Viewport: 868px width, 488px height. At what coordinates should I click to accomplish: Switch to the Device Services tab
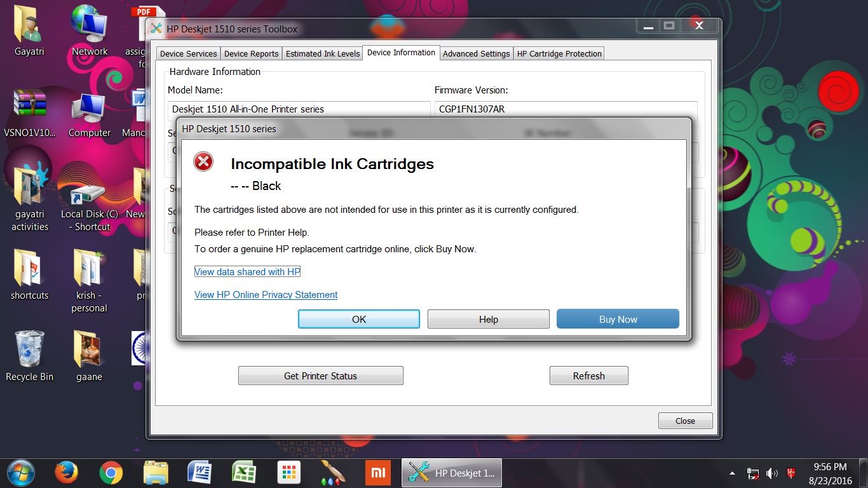(187, 53)
